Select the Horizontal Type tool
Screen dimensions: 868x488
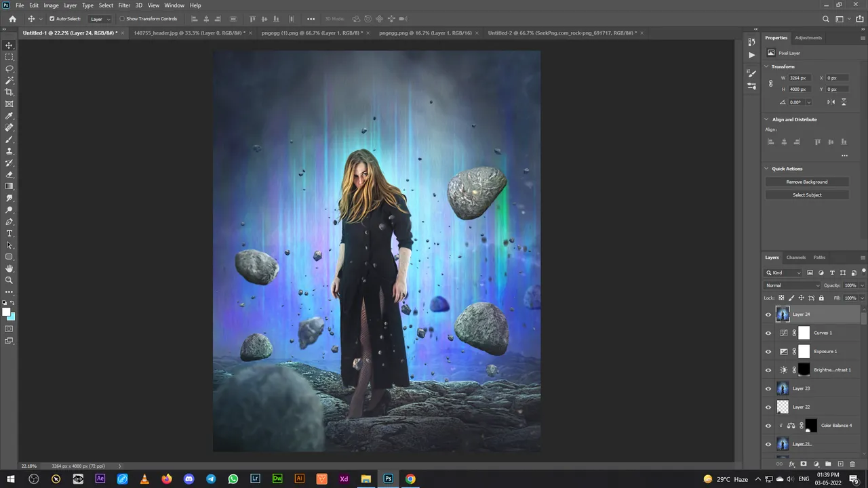tap(9, 233)
